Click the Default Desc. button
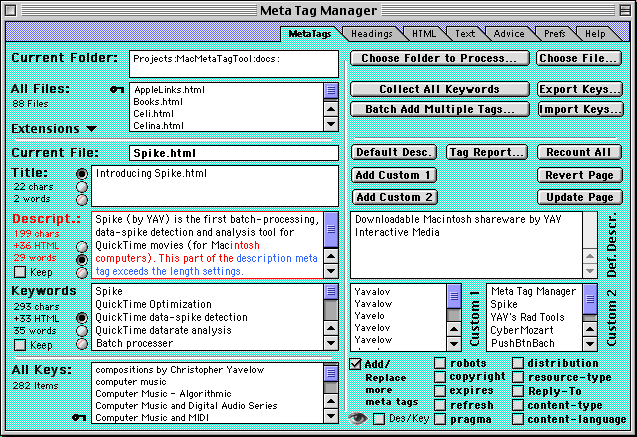Image resolution: width=637 pixels, height=437 pixels. 394,152
